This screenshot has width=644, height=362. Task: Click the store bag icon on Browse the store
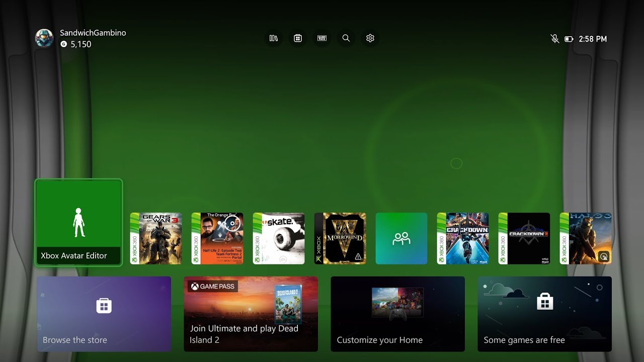(104, 305)
